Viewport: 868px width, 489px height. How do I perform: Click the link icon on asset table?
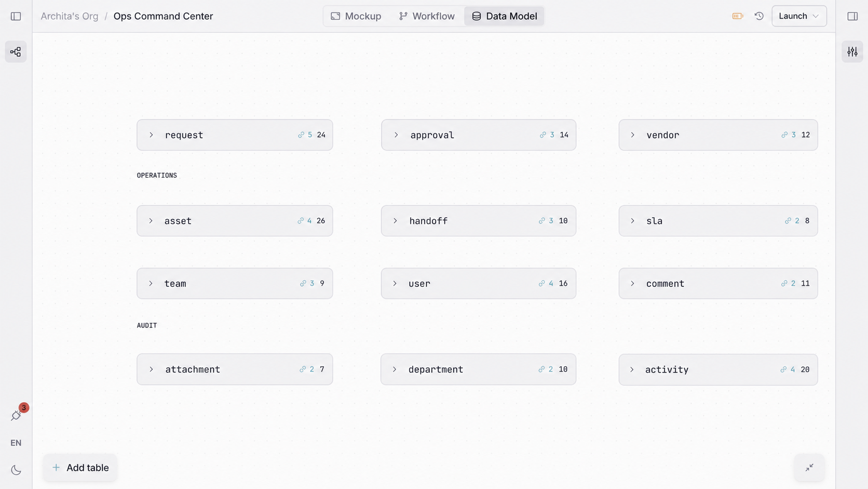point(301,221)
